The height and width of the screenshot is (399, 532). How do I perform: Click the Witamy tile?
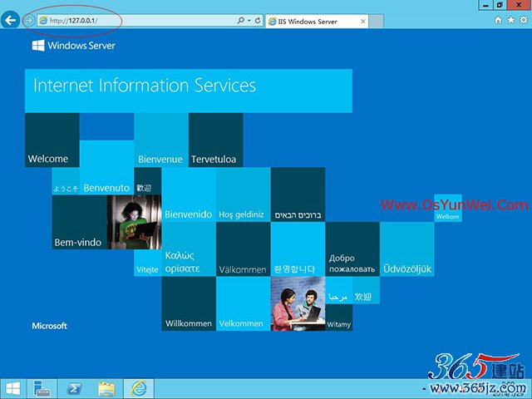[339, 318]
